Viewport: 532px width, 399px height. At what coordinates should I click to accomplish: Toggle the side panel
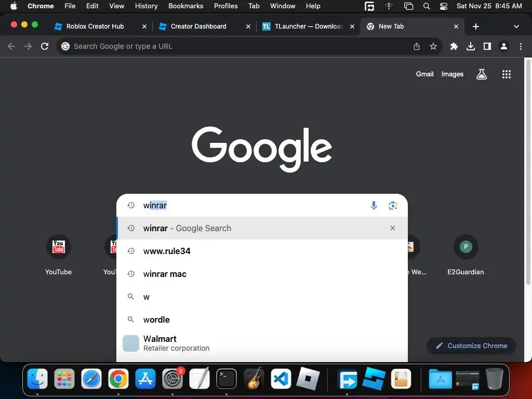487,46
